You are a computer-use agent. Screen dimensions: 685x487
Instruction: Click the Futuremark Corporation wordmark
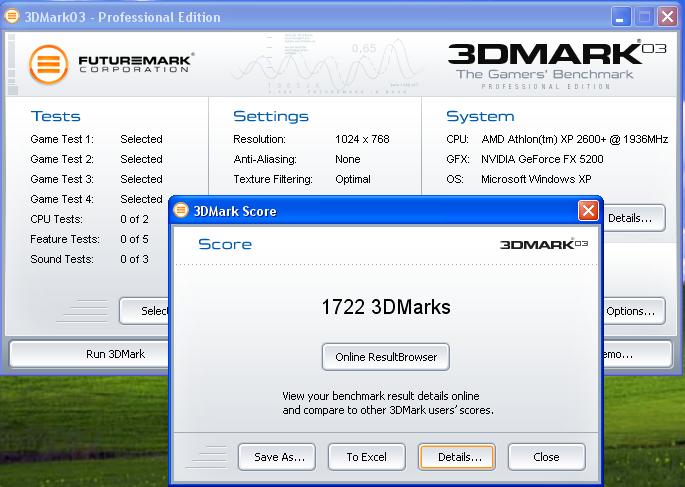(x=136, y=63)
